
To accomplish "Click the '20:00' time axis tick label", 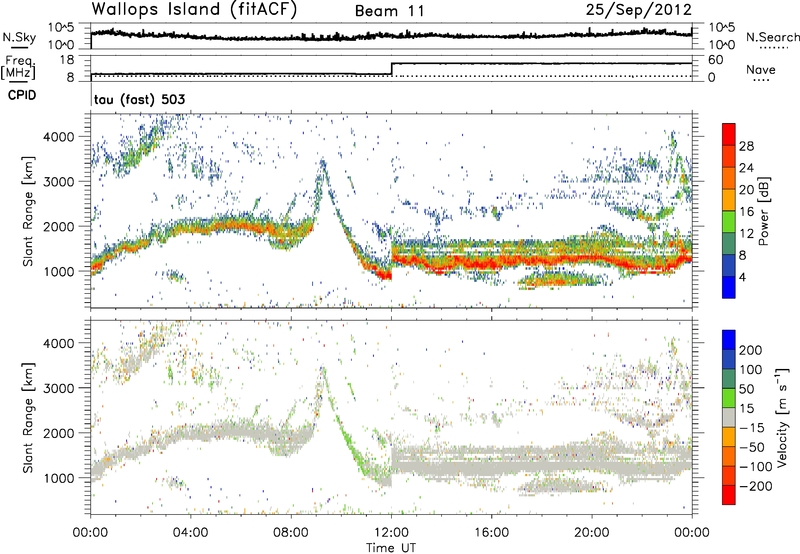I will coord(592,533).
